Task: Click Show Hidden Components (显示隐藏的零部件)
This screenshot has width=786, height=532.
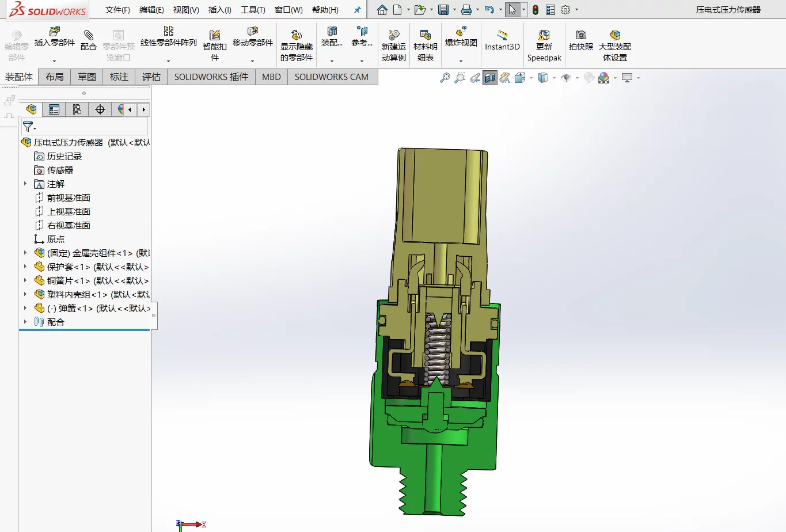Action: pyautogui.click(x=297, y=45)
